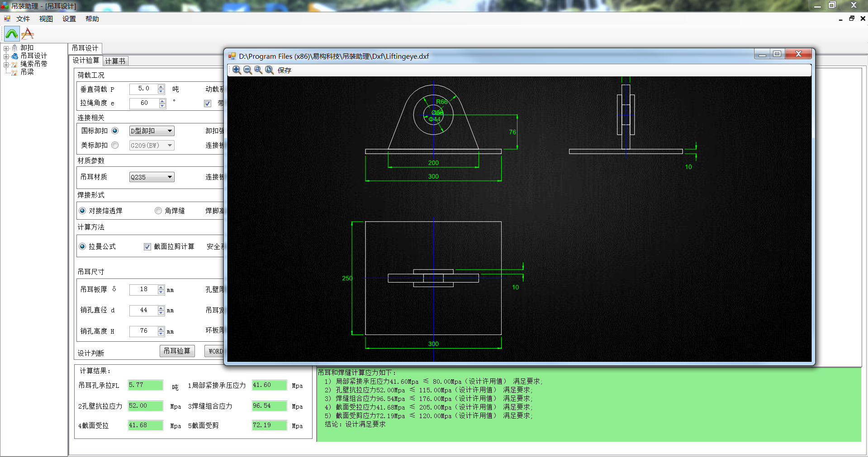Click the 销孔直径 input field
The width and height of the screenshot is (868, 457).
[143, 311]
